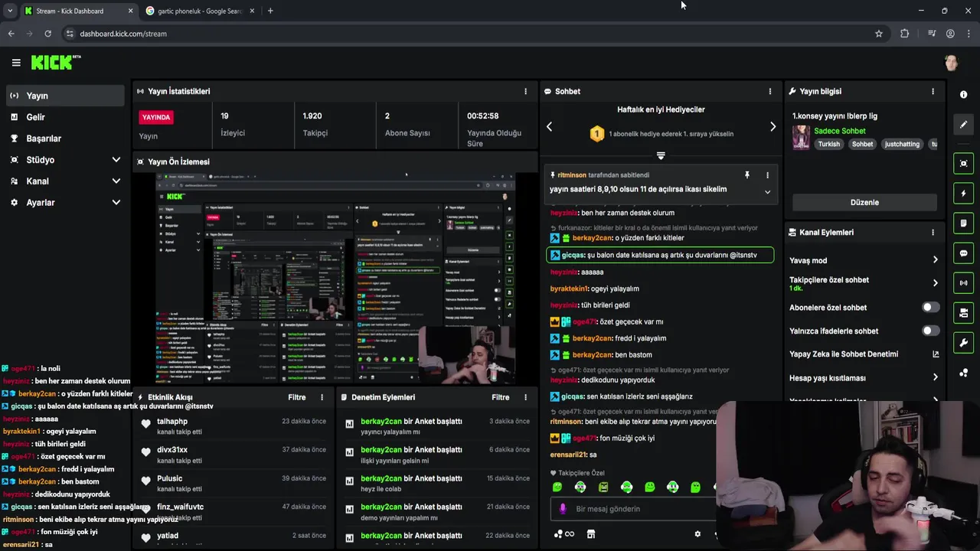Click the lightning bolt icon in right sidebar

963,194
